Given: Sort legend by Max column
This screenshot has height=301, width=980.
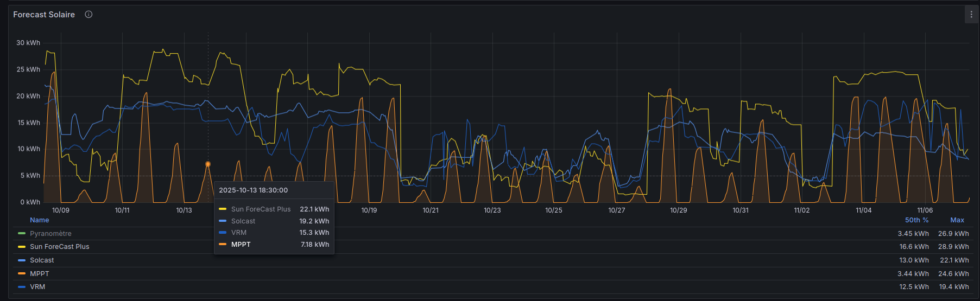Looking at the screenshot, I should pos(957,220).
